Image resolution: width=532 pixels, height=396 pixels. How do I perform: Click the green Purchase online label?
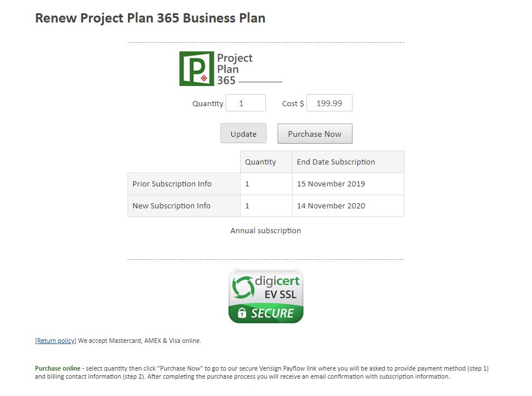(58, 368)
